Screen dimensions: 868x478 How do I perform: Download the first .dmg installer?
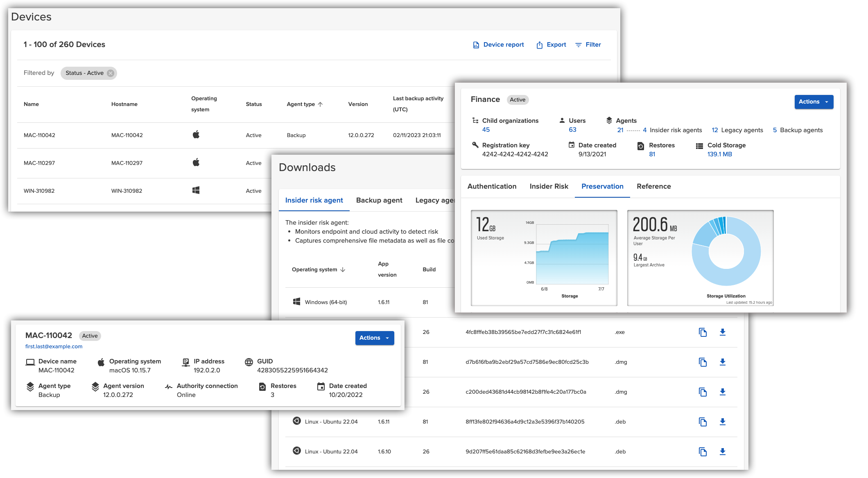click(x=723, y=362)
